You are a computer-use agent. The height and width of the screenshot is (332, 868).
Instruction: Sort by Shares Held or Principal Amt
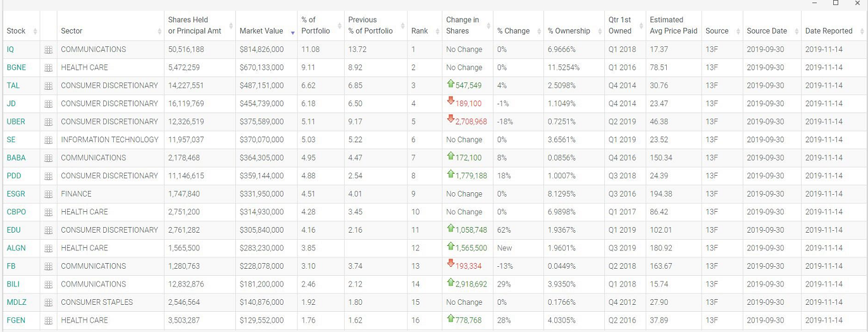[x=199, y=25]
